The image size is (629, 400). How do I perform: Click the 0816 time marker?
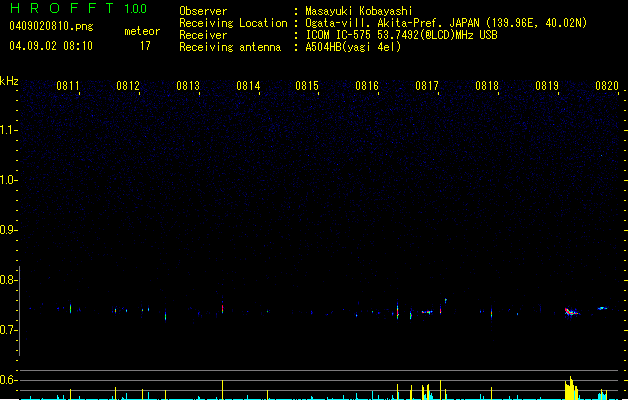click(x=367, y=86)
